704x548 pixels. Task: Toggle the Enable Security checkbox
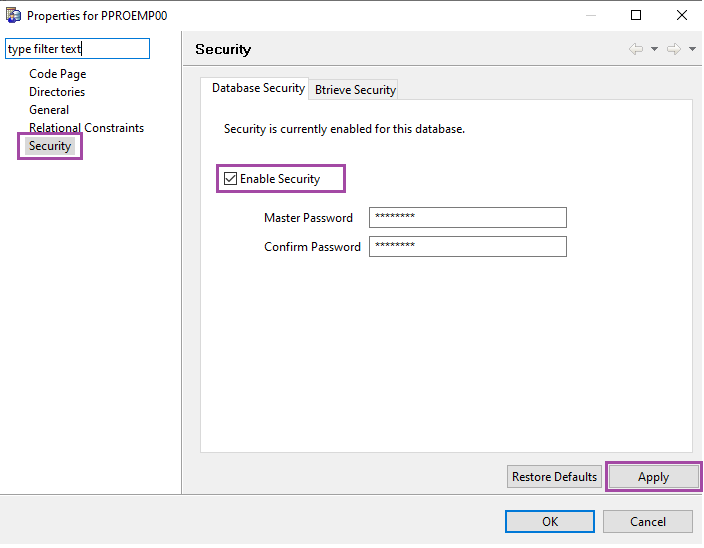click(231, 179)
